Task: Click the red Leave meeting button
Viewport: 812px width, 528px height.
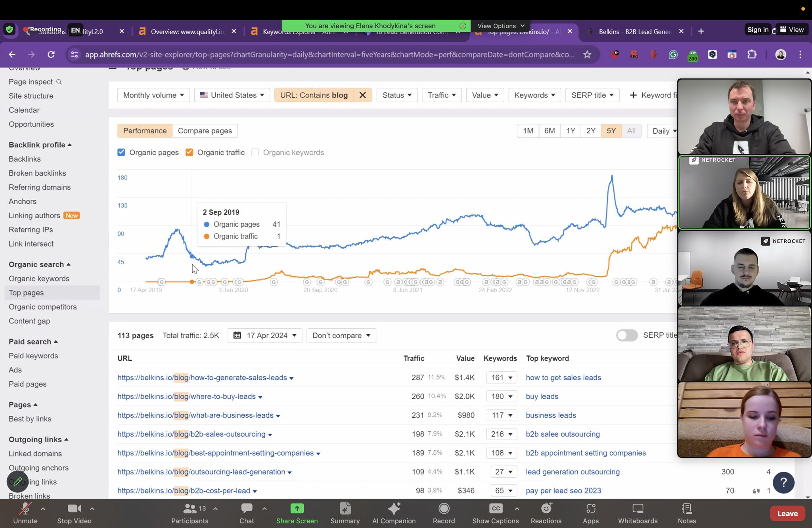Action: 787,513
